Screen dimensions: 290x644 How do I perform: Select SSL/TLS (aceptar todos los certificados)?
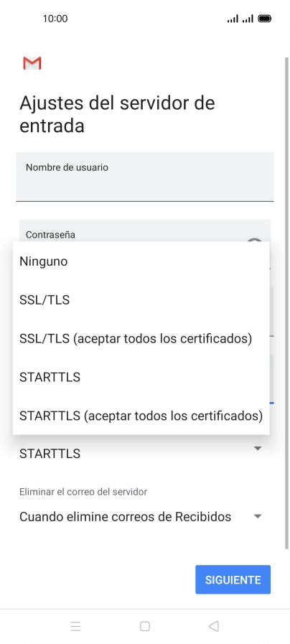141,338
